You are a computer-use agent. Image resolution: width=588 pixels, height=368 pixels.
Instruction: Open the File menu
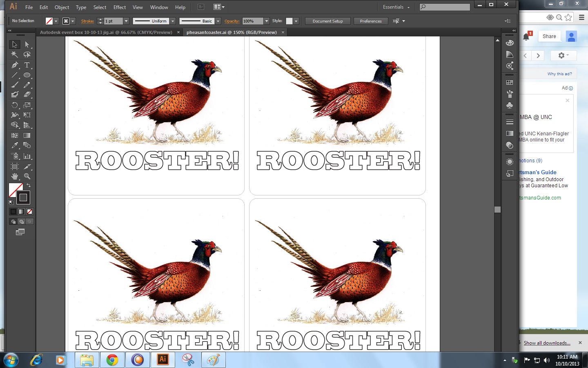point(29,7)
